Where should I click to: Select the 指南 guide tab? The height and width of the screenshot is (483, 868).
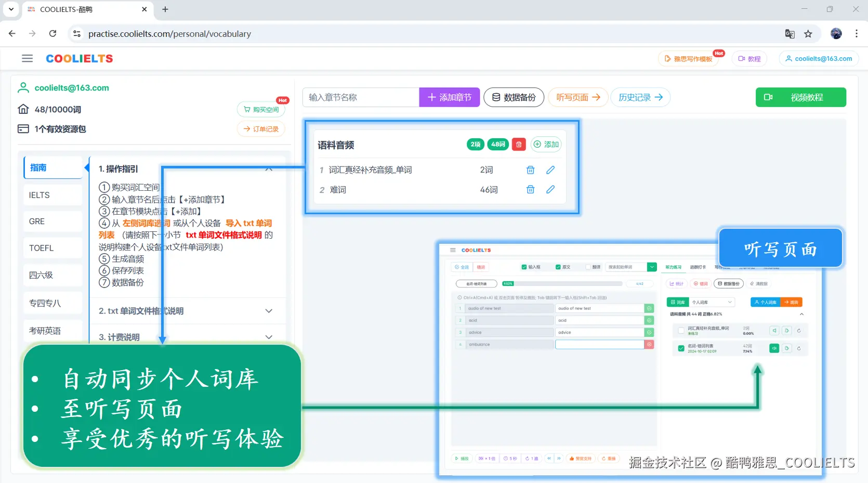(x=53, y=167)
